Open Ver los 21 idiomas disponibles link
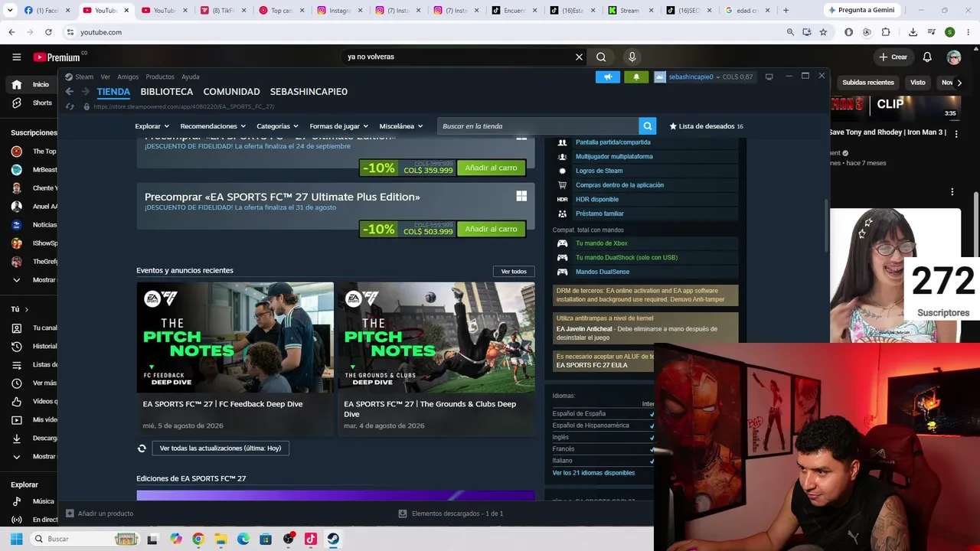The width and height of the screenshot is (980, 551). tap(593, 473)
